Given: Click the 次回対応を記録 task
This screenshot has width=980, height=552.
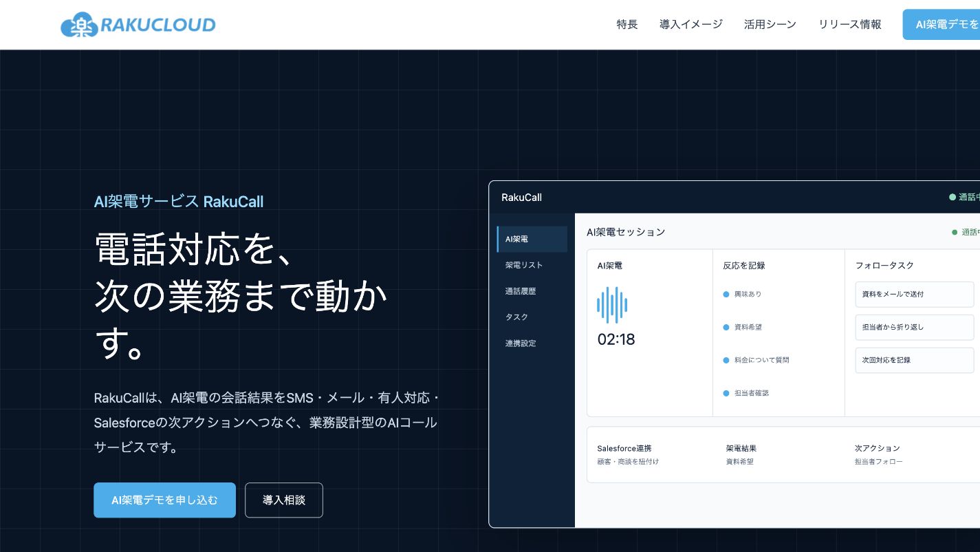Looking at the screenshot, I should pos(915,361).
